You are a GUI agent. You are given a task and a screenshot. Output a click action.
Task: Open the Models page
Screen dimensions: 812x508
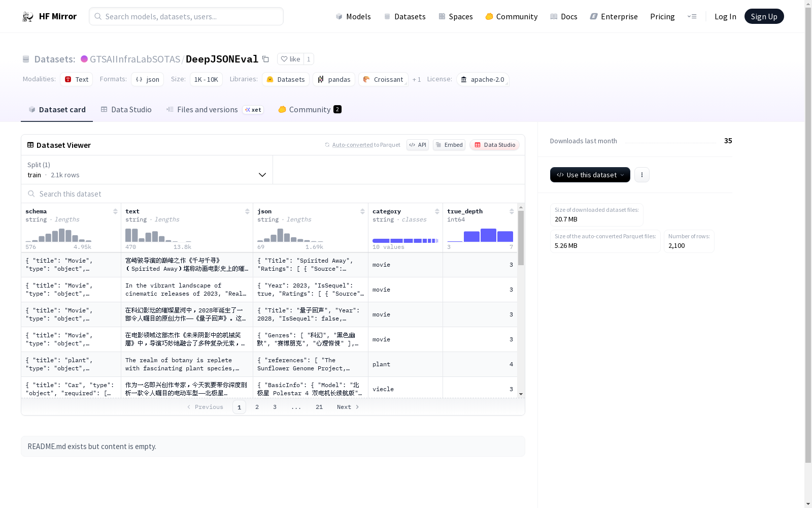(x=353, y=17)
